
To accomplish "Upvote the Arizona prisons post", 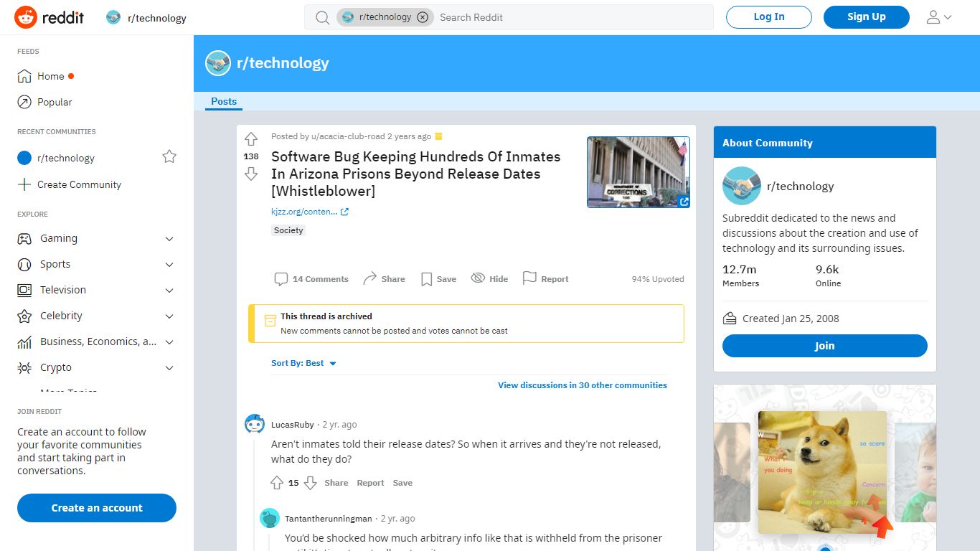I will point(251,139).
